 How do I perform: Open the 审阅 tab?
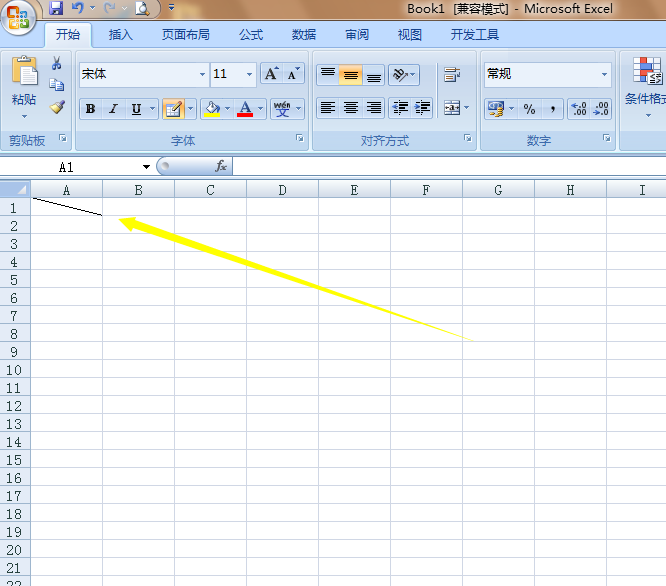click(x=357, y=35)
